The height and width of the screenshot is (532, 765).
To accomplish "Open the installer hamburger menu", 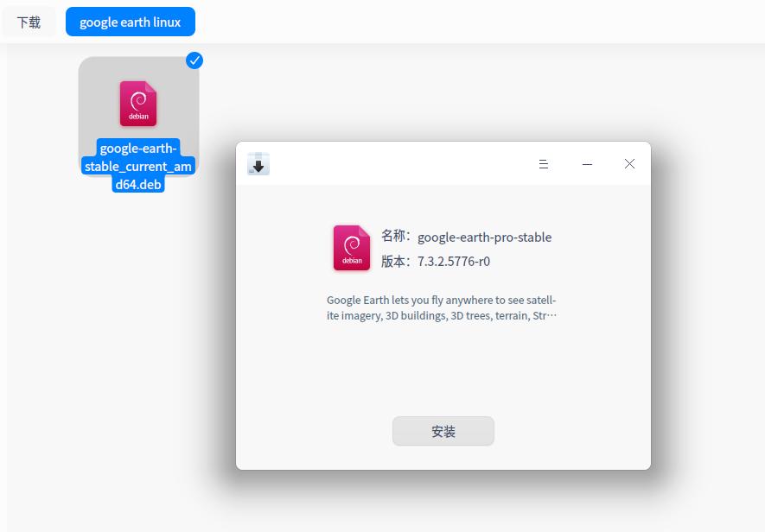I will coord(544,164).
